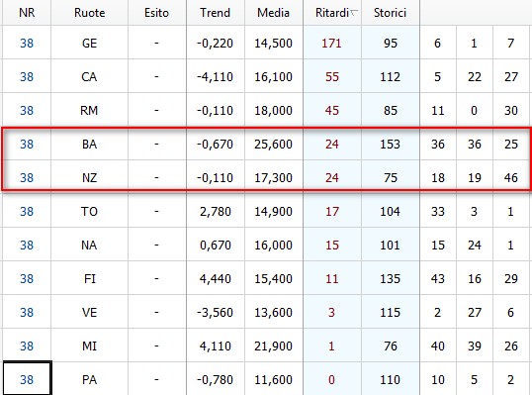
Task: Select the Media value 18,000
Action: [274, 111]
